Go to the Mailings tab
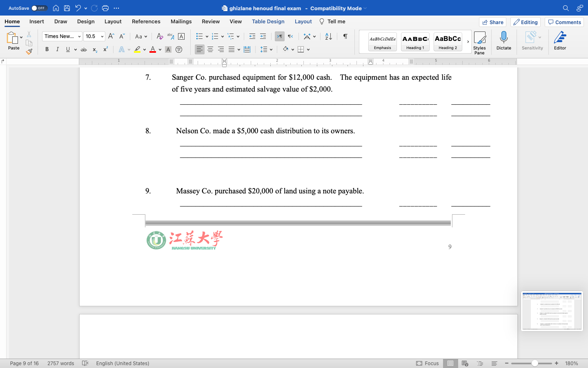Screen dimensions: 588x368 tap(181, 22)
